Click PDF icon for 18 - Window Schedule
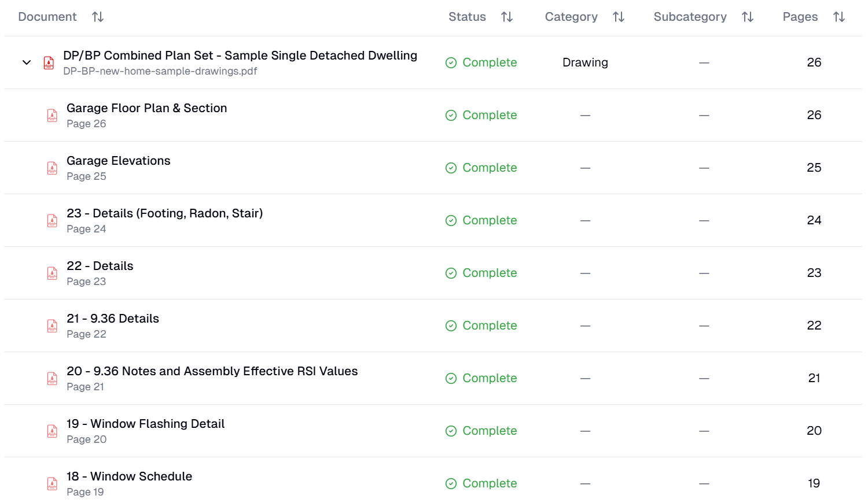 pyautogui.click(x=52, y=484)
